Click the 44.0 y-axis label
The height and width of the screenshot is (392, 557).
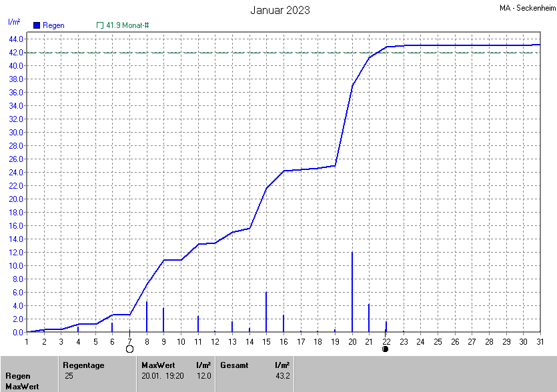coord(16,39)
